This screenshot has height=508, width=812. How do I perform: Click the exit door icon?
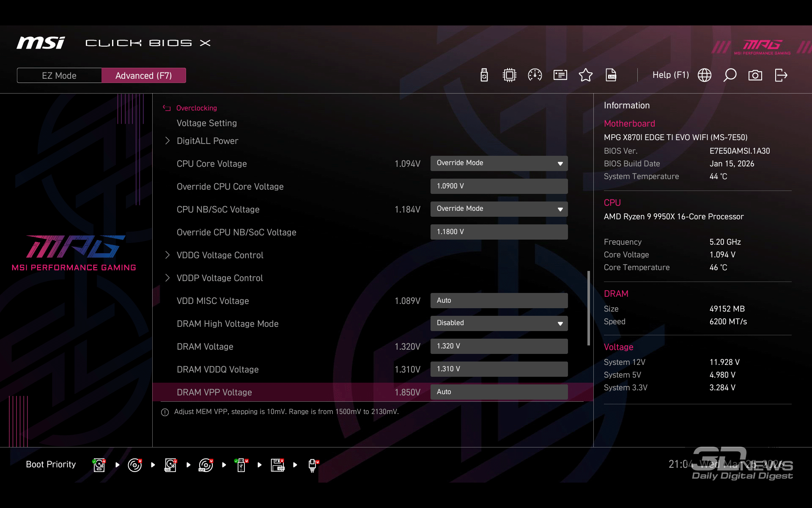[781, 75]
